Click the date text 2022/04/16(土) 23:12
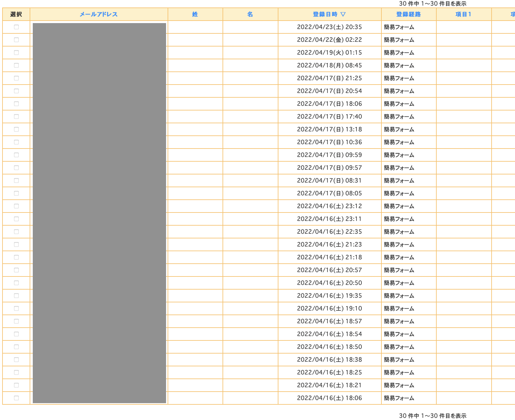515x420 pixels. point(330,206)
